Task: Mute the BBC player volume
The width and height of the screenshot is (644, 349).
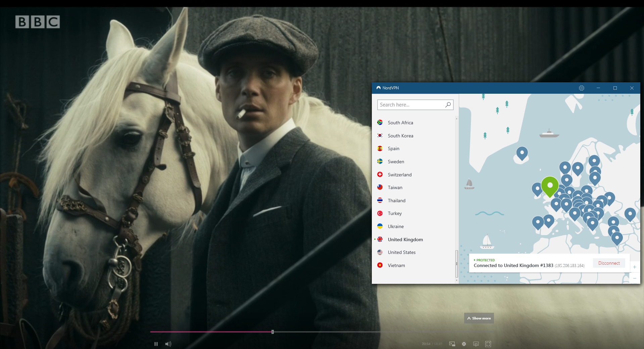Action: point(168,344)
